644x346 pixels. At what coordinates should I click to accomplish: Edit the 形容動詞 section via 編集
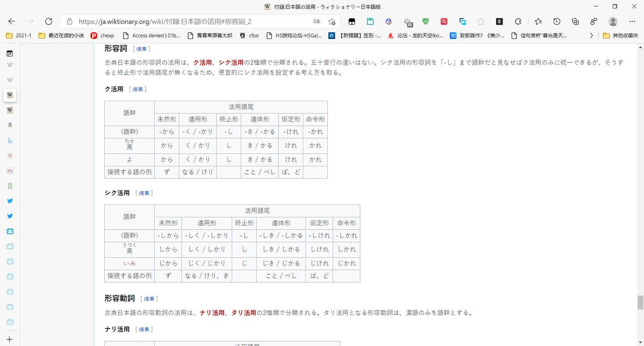[149, 299]
